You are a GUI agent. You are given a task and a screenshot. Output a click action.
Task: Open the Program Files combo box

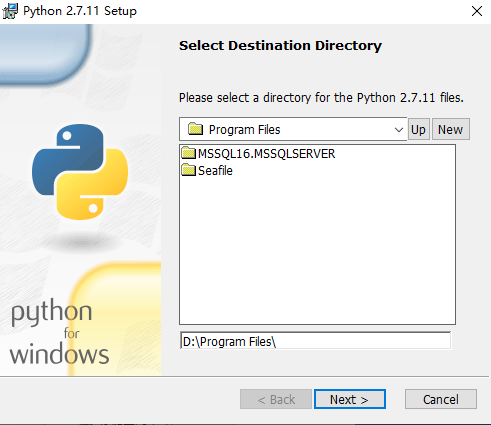(x=293, y=129)
